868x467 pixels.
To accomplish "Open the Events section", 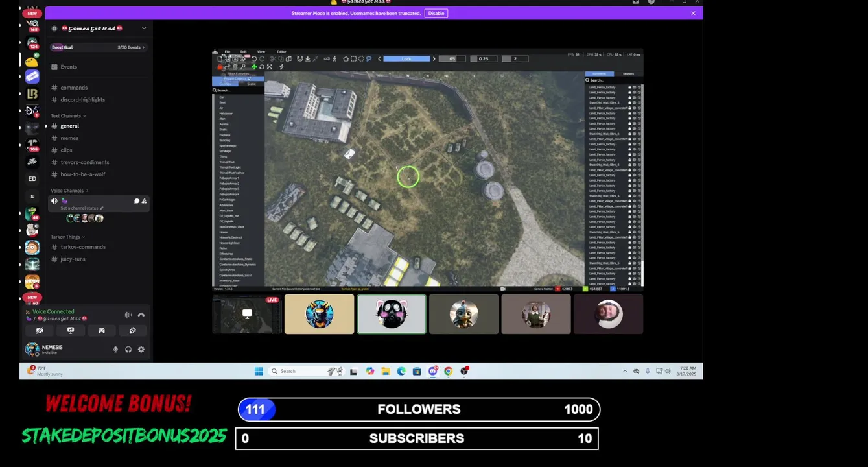I will [68, 67].
